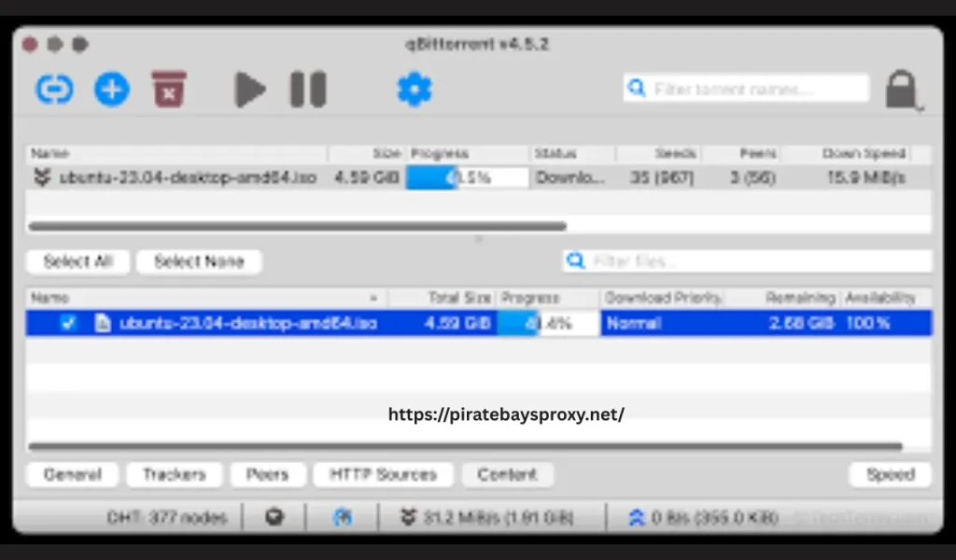Click the torrent list progress bar
This screenshot has width=956, height=560.
467,177
